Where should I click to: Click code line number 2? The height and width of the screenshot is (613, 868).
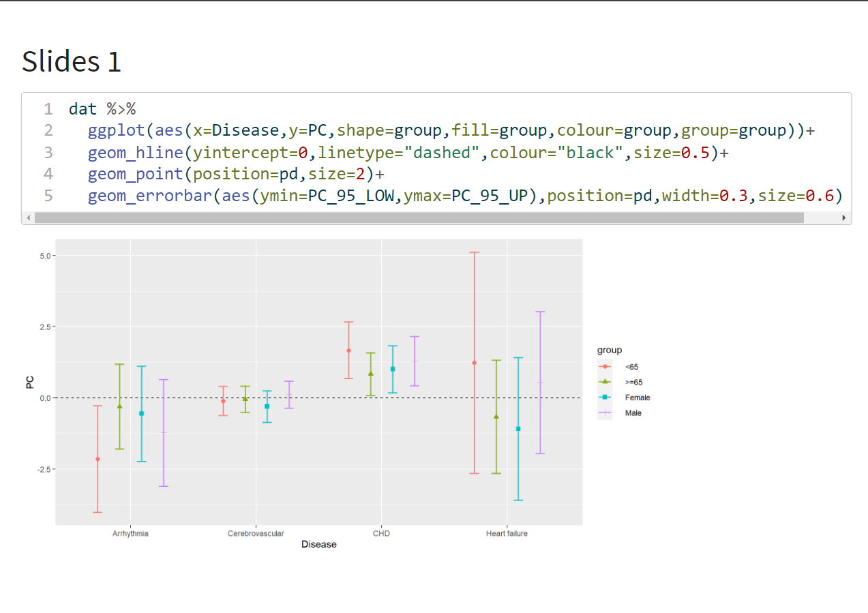click(x=48, y=130)
